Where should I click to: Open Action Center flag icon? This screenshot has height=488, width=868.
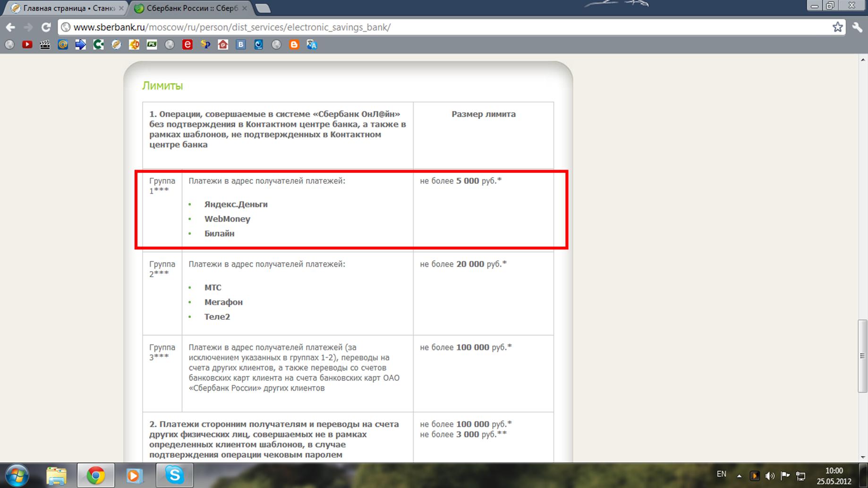[785, 476]
